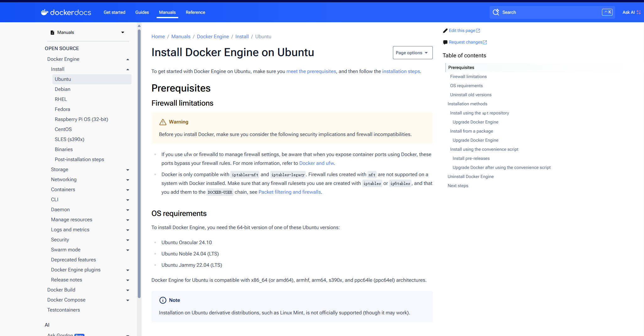
Task: Follow the meet the prerequisites link
Action: point(311,71)
